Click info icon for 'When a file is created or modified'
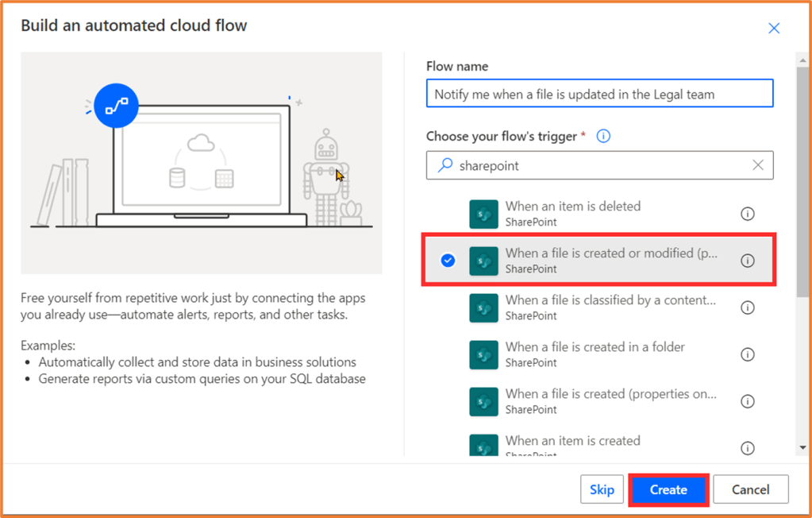The height and width of the screenshot is (518, 812). click(747, 261)
